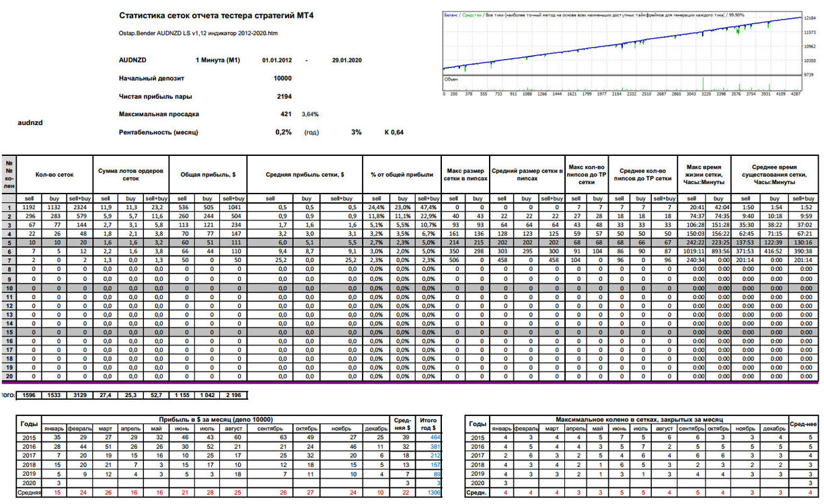Screen dimensions: 824x504
Task: Click the 'Макс время жизни сетки' header
Action: pyautogui.click(x=705, y=174)
